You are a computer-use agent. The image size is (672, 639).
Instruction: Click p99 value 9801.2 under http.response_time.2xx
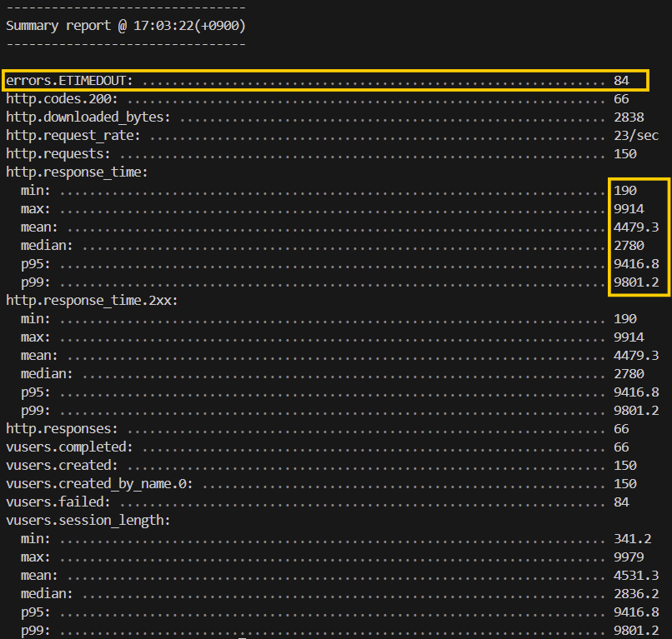click(636, 410)
